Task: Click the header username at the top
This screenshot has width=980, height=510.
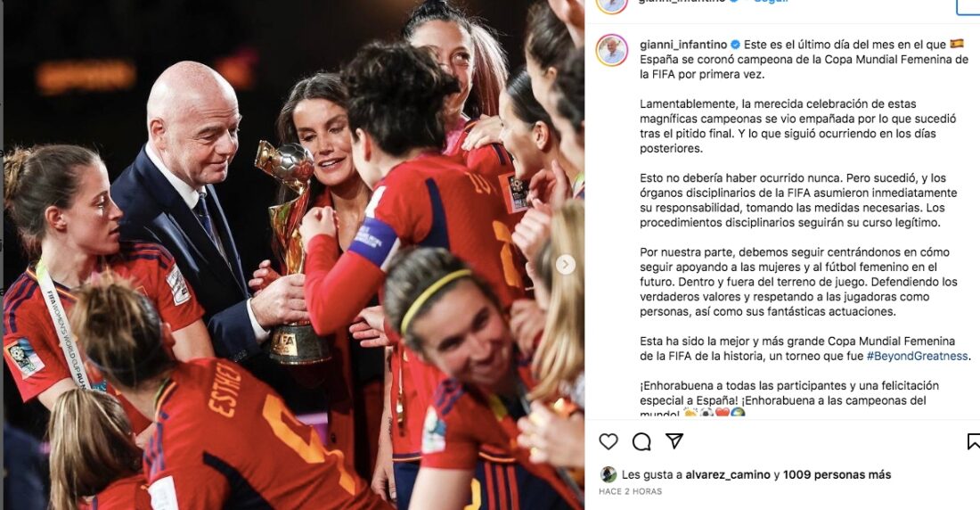Action: pyautogui.click(x=683, y=1)
